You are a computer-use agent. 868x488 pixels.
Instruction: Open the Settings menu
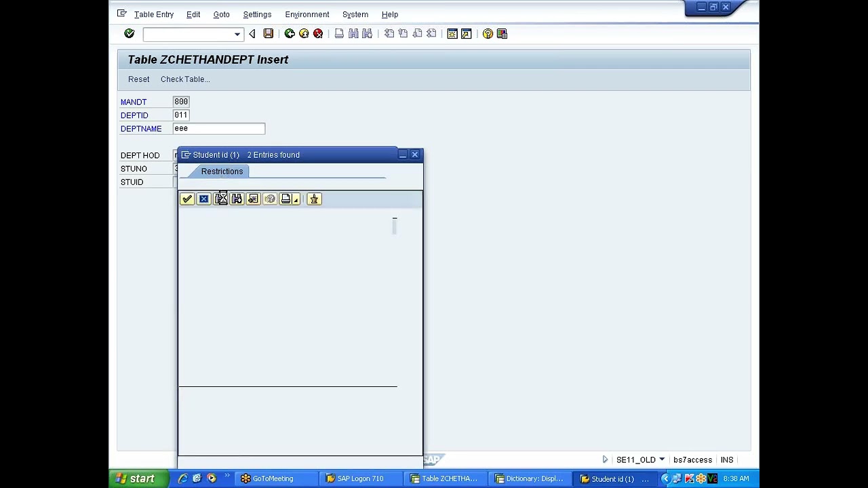tap(257, 14)
